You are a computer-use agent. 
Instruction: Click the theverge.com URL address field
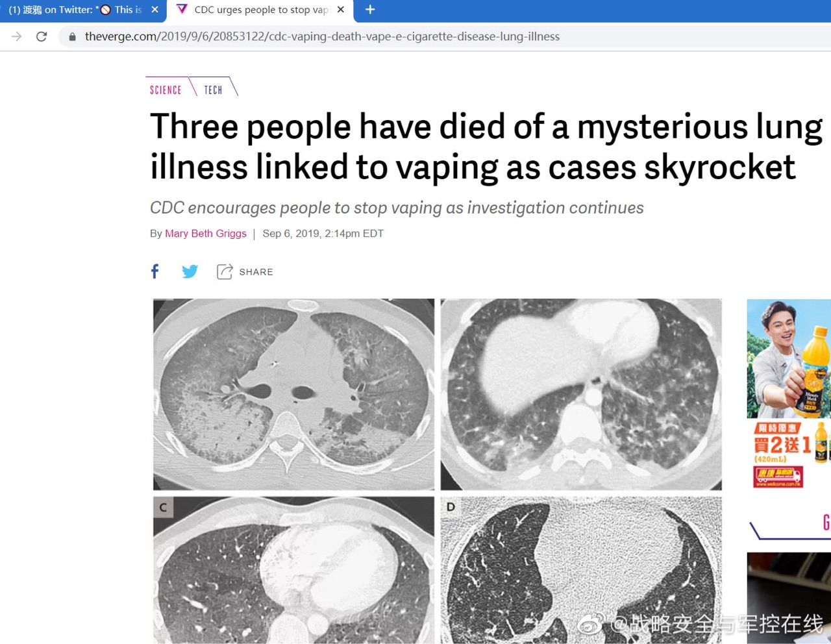pyautogui.click(x=441, y=36)
